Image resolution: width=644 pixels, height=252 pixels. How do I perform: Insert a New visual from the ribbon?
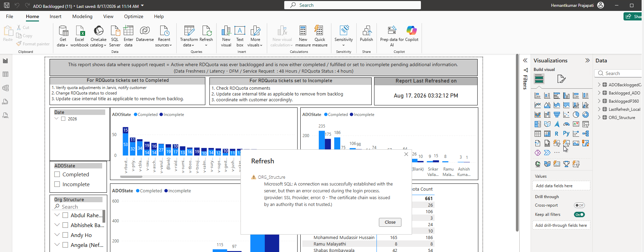pyautogui.click(x=226, y=36)
